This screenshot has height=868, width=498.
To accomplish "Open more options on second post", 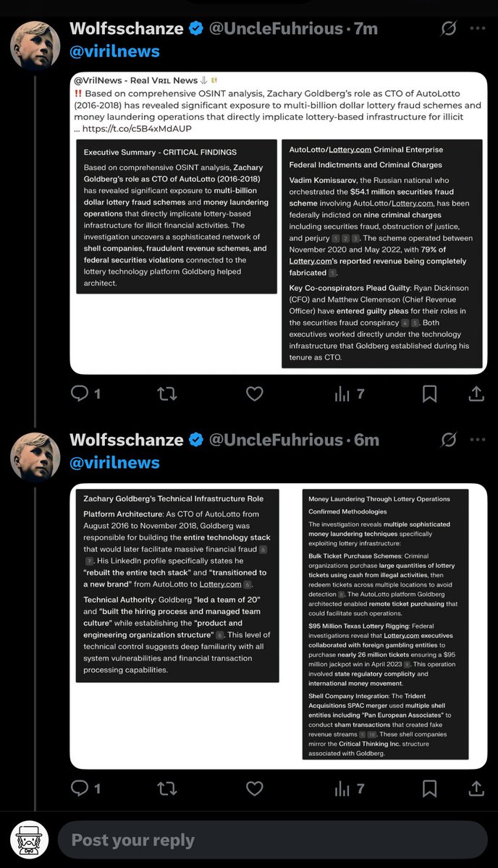I will (x=478, y=440).
